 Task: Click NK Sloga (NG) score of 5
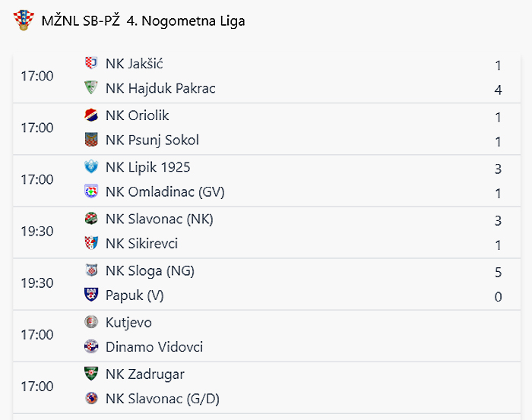[498, 272]
